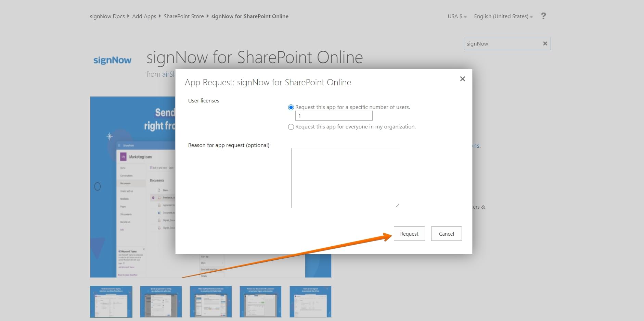
Task: Select 'Request this app for a specific number of users'
Action: click(291, 107)
